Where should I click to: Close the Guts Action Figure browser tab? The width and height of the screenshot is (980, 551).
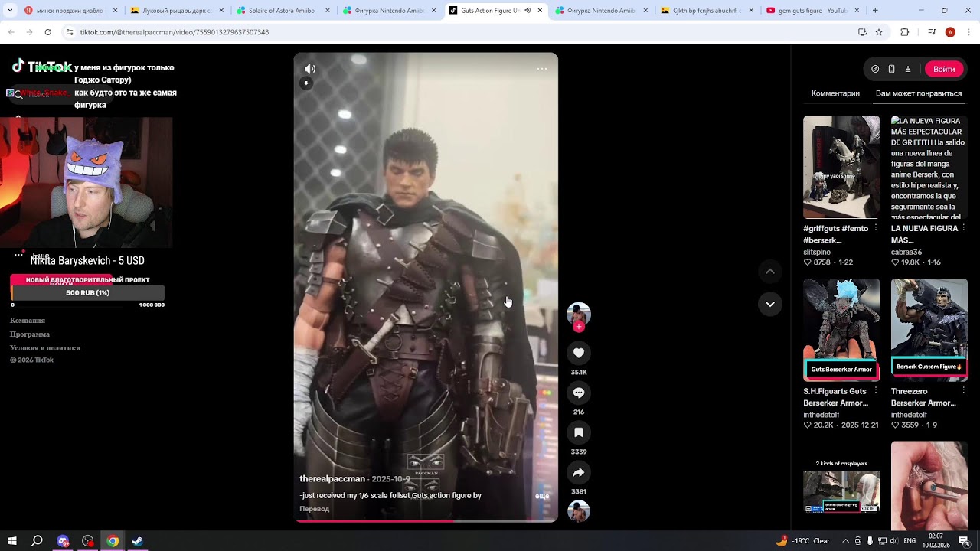(x=540, y=11)
